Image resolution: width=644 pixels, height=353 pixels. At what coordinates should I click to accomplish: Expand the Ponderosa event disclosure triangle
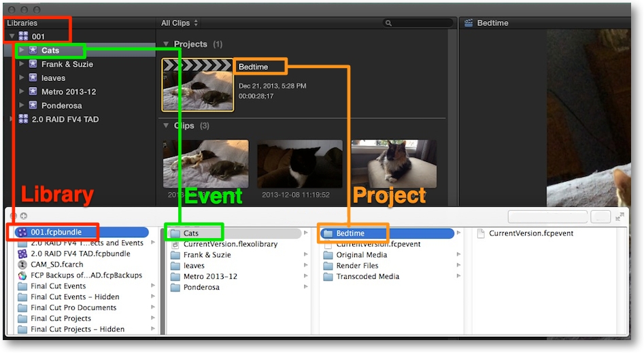pyautogui.click(x=22, y=105)
